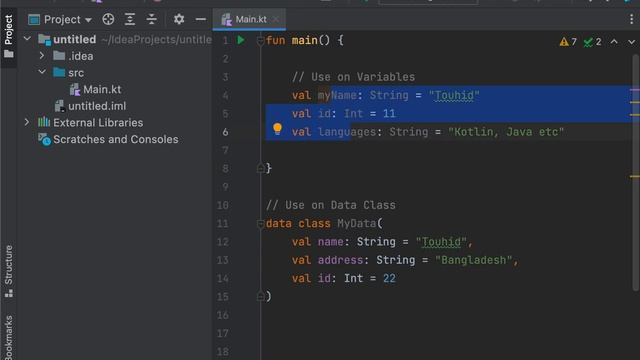
Task: Go to next highlighted error arrow
Action: [x=631, y=42]
